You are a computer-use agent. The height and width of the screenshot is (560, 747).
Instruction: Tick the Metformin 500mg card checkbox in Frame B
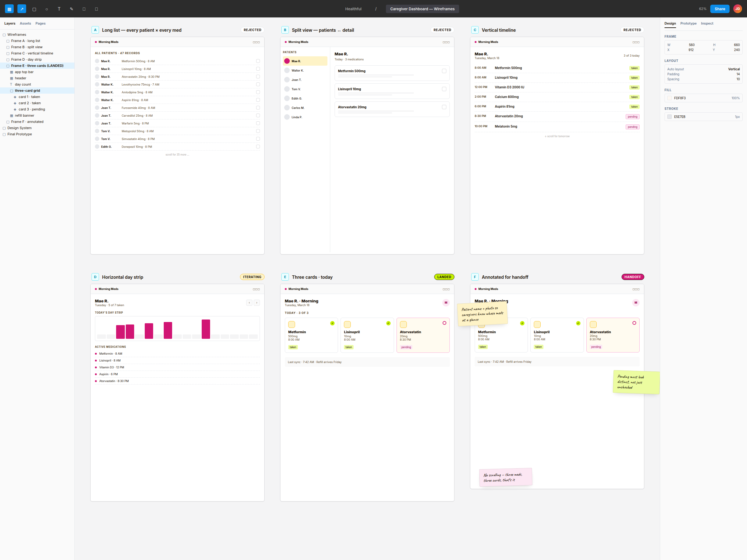(444, 71)
